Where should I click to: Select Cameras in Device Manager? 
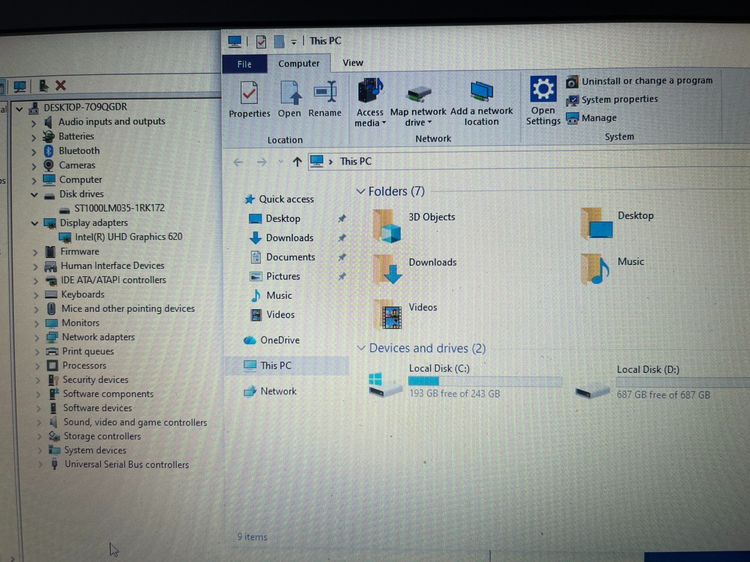pyautogui.click(x=69, y=165)
